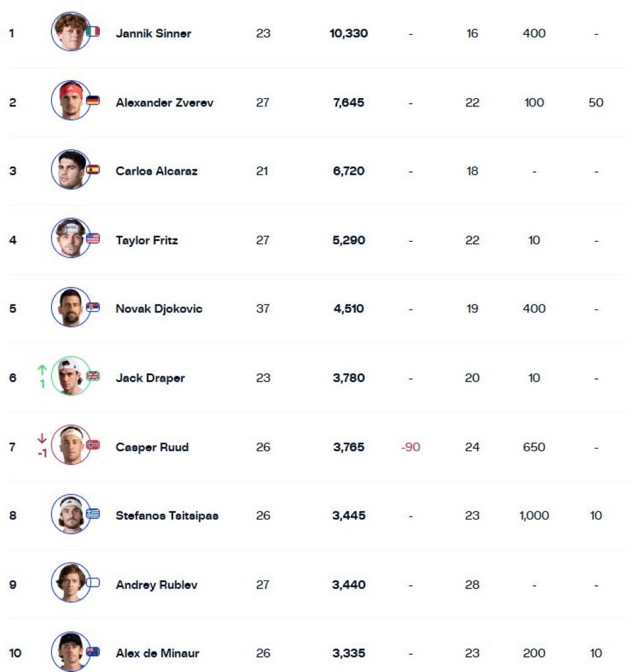
Task: Click the red down arrow in Casper Ruud's row
Action: click(43, 438)
